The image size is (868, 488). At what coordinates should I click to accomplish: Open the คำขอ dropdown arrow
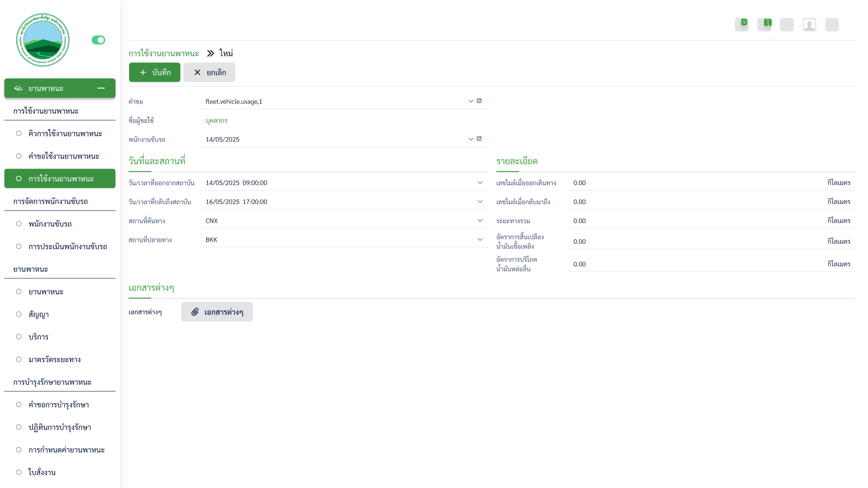coord(471,101)
